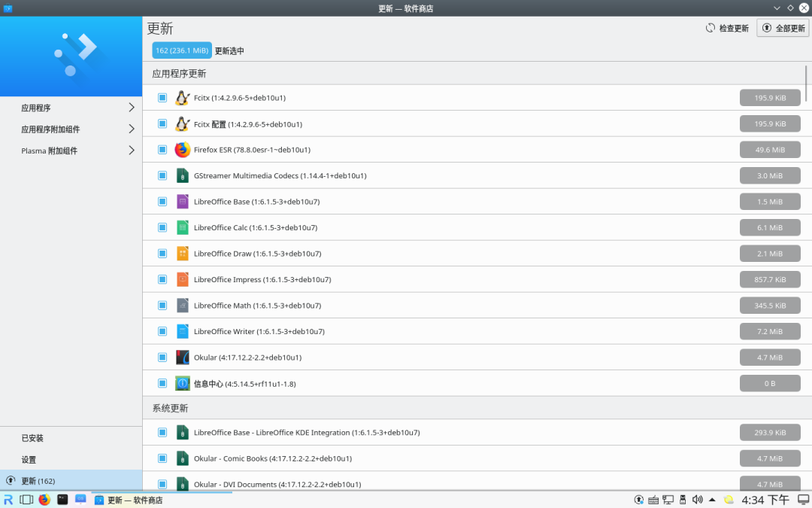Uncheck the Firefox ESR update checkbox
The width and height of the screenshot is (812, 508).
pos(162,150)
